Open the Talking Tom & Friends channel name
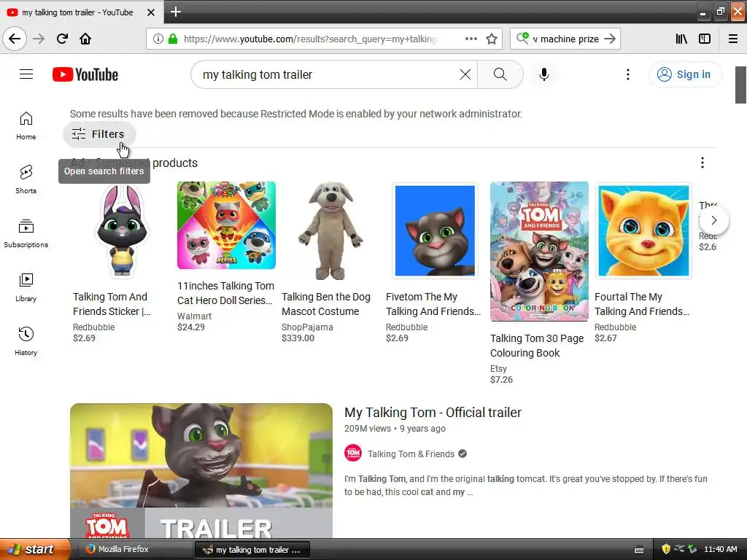This screenshot has width=747, height=560. tap(411, 454)
